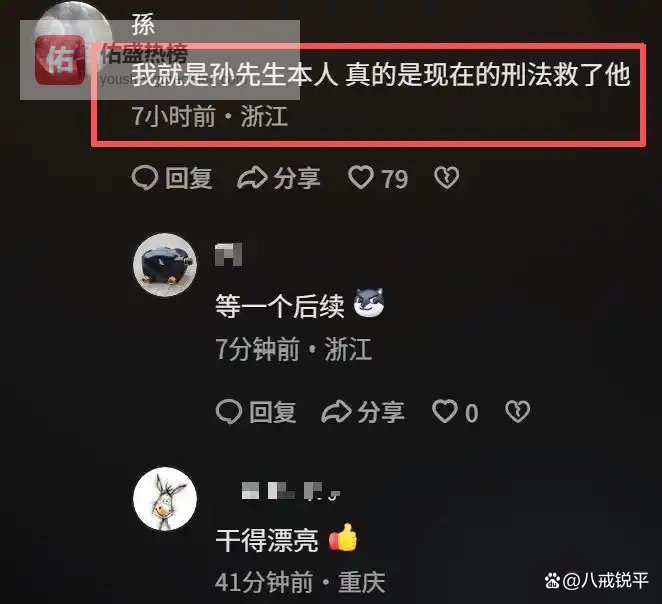
Task: Click reply bubble icon under 孫's comment
Action: coord(145,178)
